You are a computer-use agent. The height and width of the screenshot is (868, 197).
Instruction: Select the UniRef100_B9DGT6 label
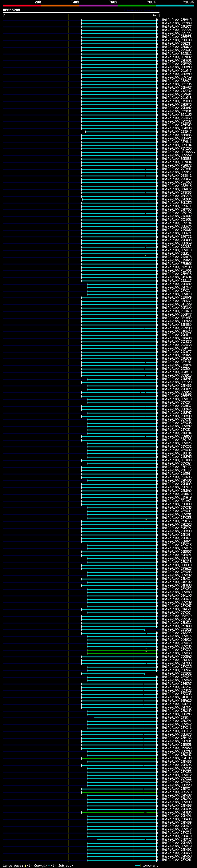point(177,104)
